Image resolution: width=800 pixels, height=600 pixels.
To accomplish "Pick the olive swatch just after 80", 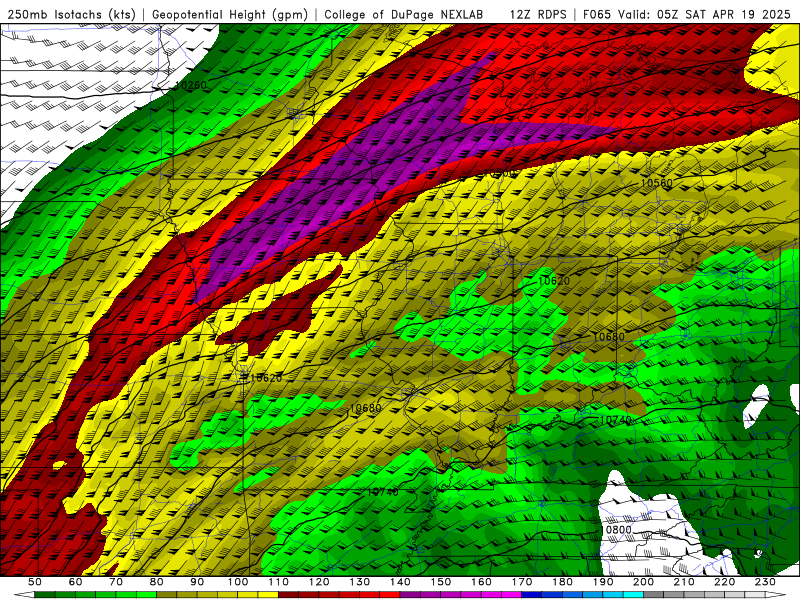I will click(166, 595).
